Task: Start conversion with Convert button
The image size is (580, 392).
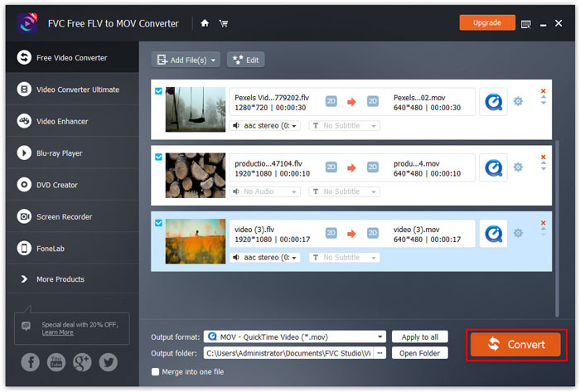Action: pos(515,344)
